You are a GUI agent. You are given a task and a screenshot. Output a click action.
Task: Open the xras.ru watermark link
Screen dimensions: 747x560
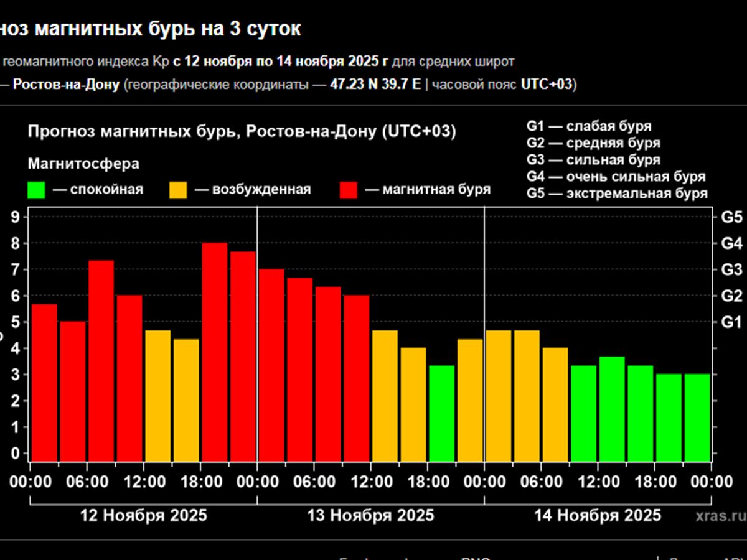[721, 516]
